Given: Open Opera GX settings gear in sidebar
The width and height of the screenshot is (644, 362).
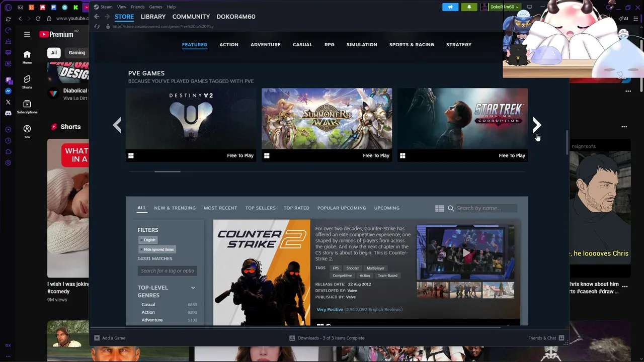Looking at the screenshot, I should point(8,163).
